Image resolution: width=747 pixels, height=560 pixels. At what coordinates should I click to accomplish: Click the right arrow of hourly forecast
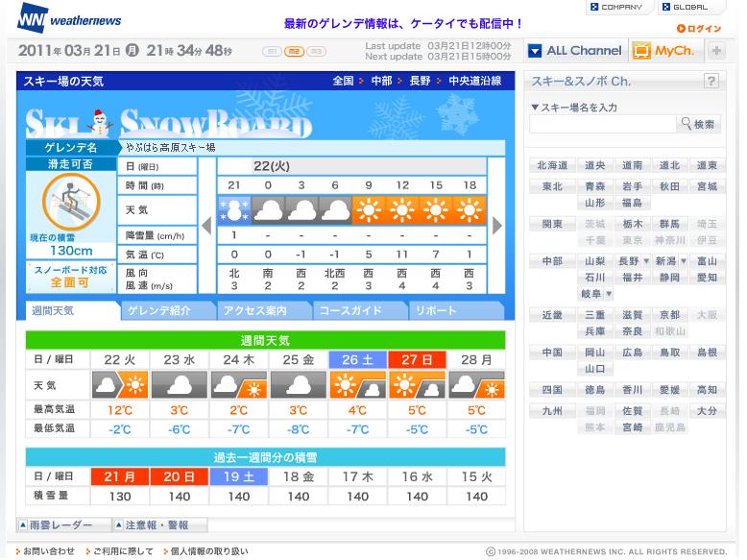(496, 226)
